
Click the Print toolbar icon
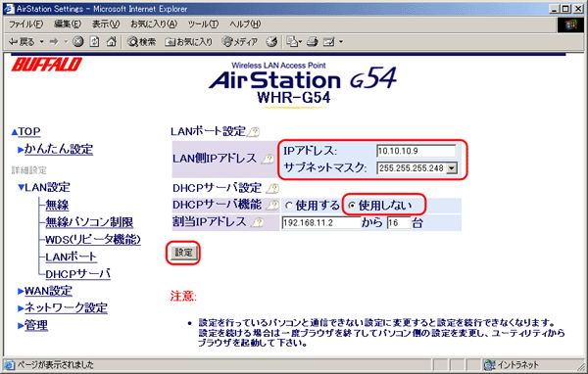(313, 41)
